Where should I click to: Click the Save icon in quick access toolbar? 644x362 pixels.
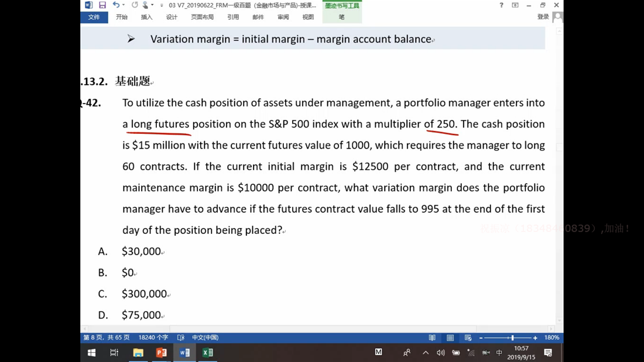[102, 5]
